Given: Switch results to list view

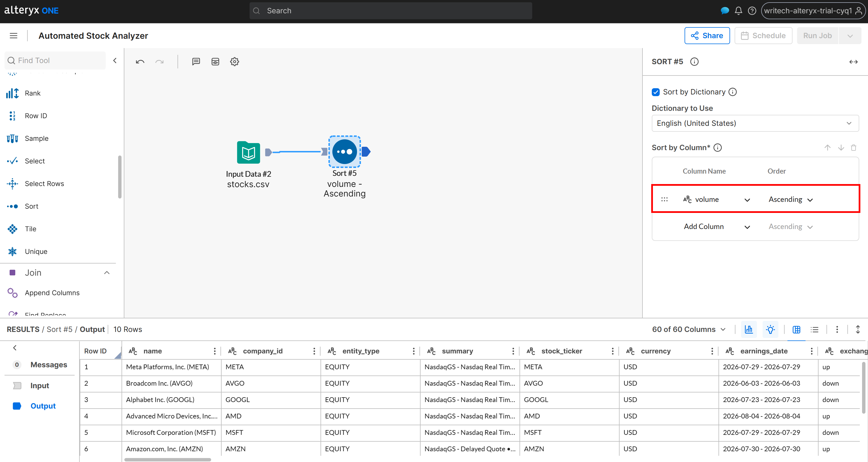Looking at the screenshot, I should (x=814, y=330).
